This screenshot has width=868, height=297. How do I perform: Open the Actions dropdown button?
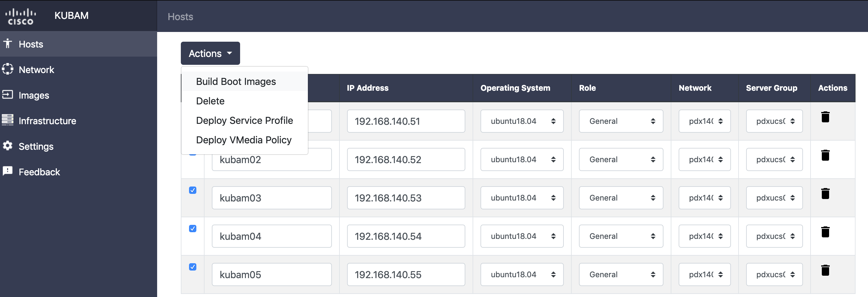210,53
